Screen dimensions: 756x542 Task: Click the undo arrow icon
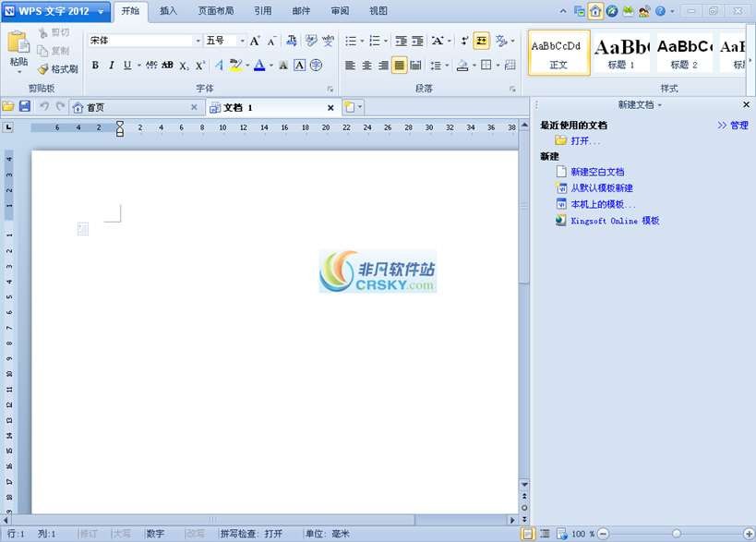click(x=44, y=106)
